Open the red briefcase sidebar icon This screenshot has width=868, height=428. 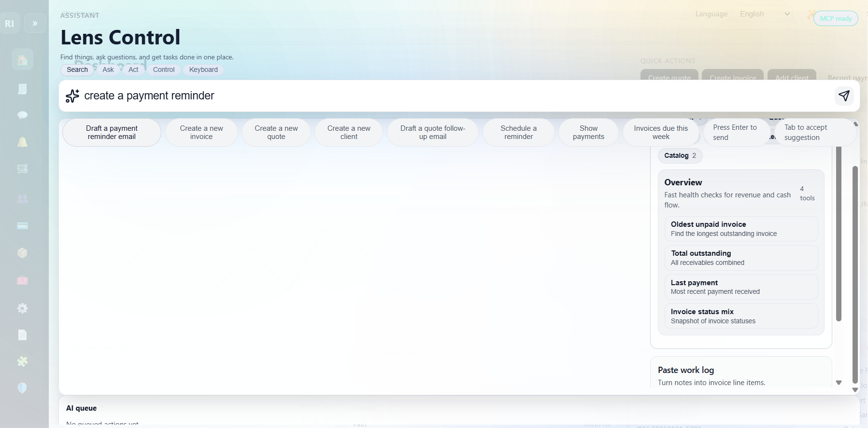[22, 280]
